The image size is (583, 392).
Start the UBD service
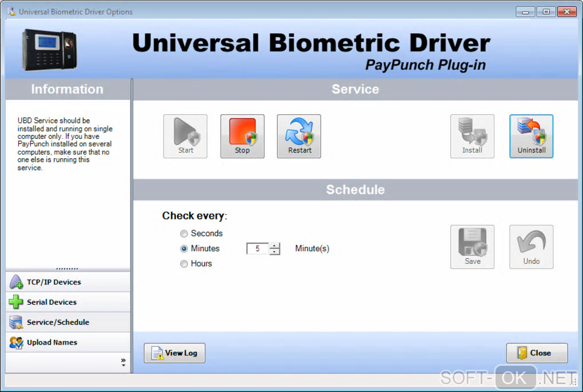185,137
